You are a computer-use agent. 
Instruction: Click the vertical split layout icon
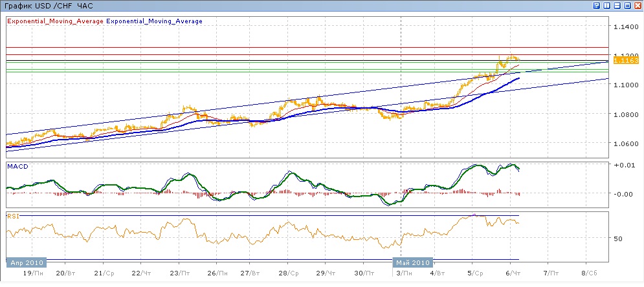click(605, 5)
